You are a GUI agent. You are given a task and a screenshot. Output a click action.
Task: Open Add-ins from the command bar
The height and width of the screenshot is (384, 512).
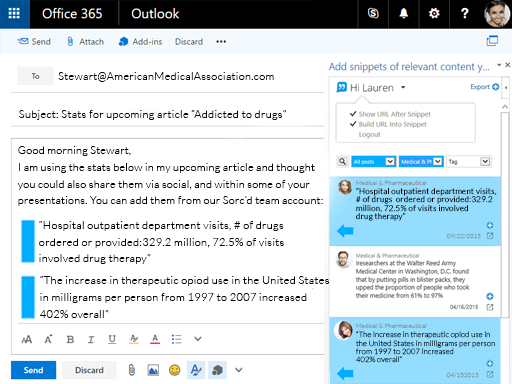[140, 42]
